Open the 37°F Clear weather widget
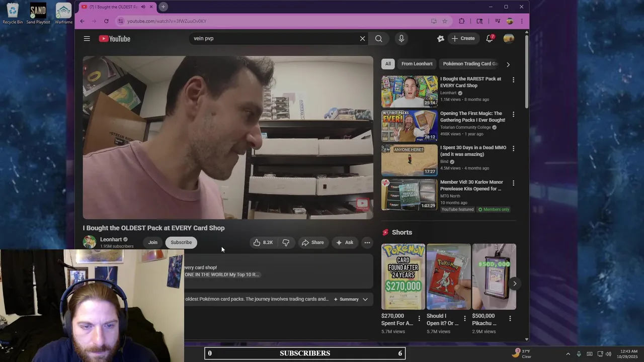The width and height of the screenshot is (644, 362). point(521,353)
